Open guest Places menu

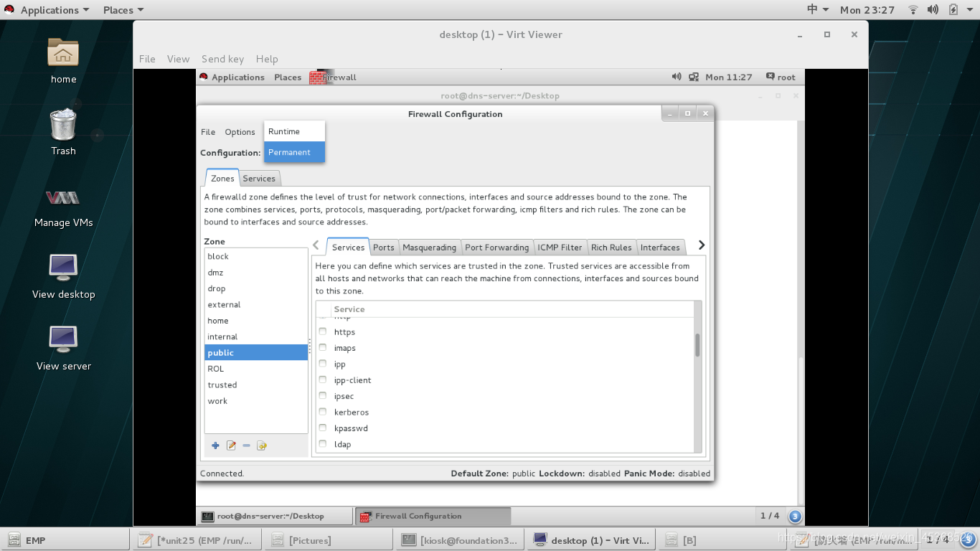[288, 77]
